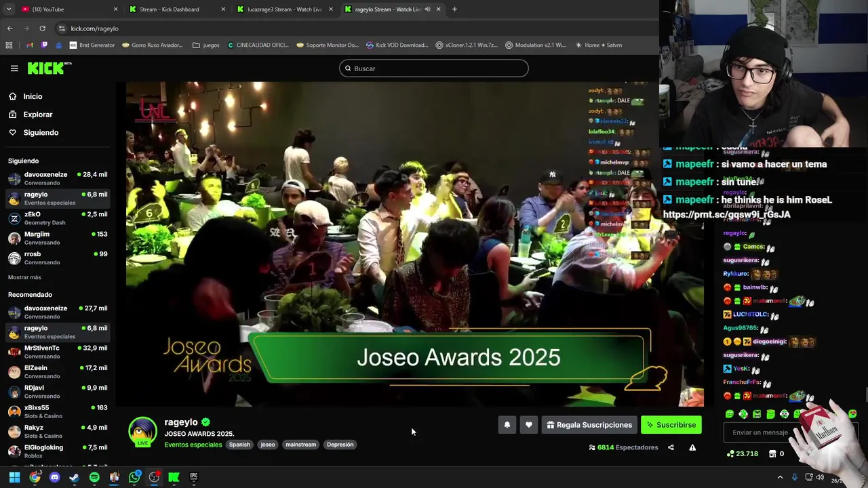The image size is (868, 488).
Task: Open ElZeein recommended channel
Action: [x=58, y=371]
